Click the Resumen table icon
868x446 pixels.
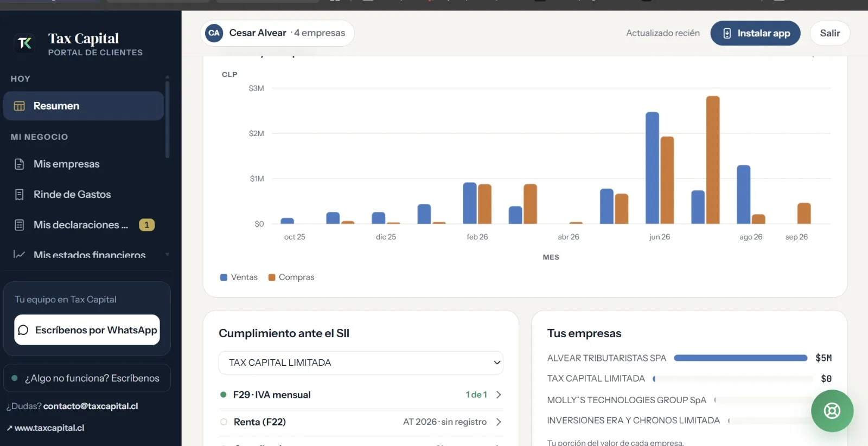pos(20,106)
